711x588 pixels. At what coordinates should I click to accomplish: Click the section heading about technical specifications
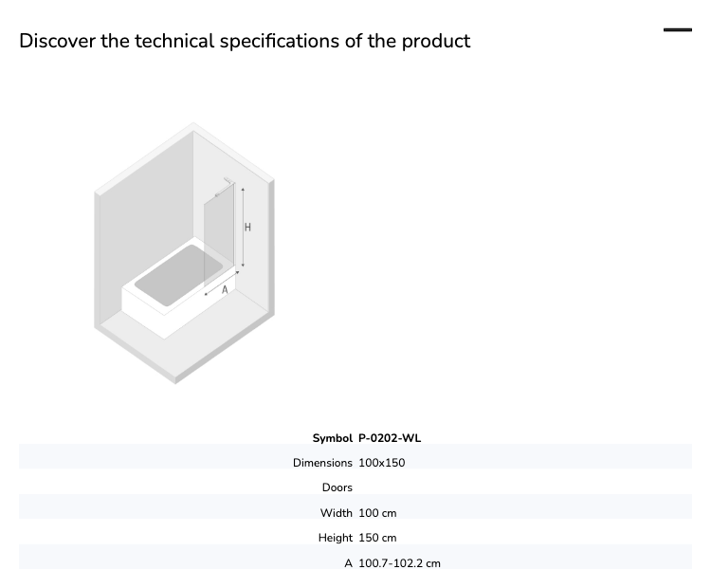pos(245,41)
